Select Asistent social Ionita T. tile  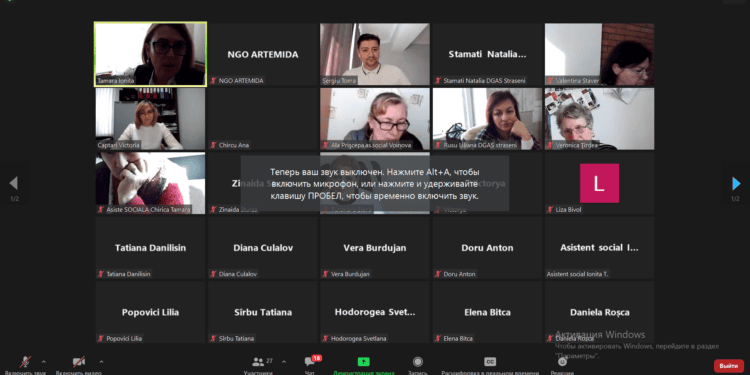click(599, 248)
